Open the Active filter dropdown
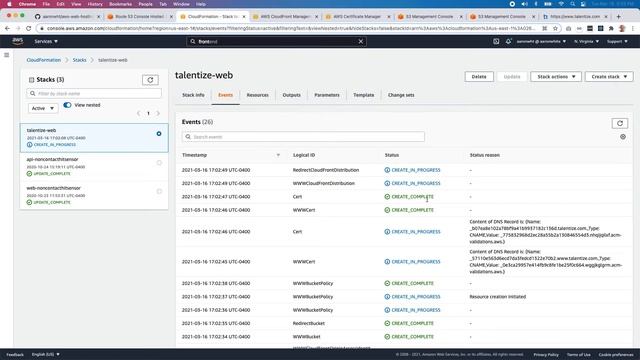Image resolution: width=640 pixels, height=360 pixels. coord(42,108)
